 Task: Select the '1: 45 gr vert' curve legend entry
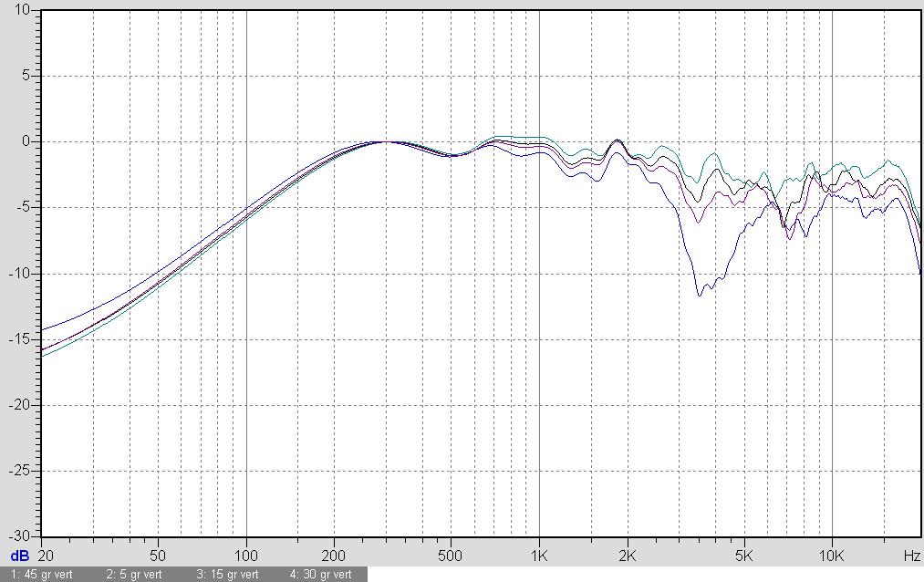click(x=41, y=575)
